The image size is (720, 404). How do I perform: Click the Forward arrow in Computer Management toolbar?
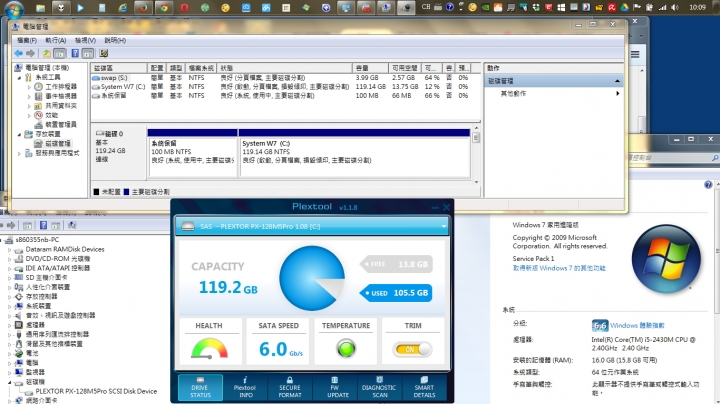tap(30, 53)
